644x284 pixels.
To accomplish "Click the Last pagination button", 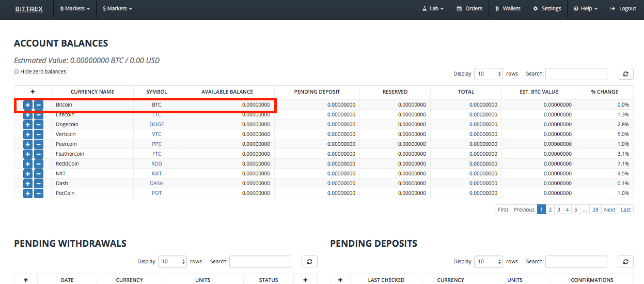I will (x=626, y=210).
